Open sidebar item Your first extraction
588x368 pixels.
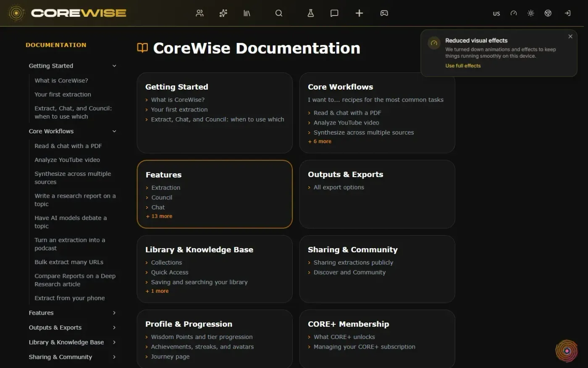[63, 94]
